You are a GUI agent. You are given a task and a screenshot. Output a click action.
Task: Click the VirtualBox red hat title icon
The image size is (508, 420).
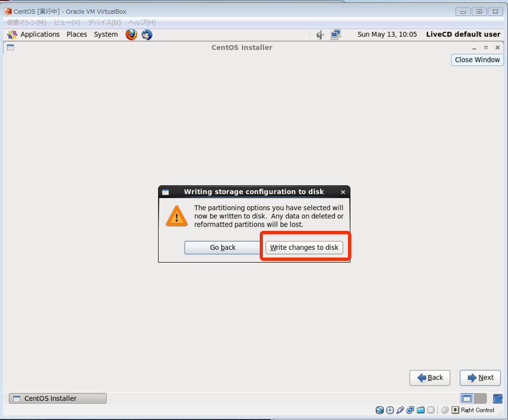tap(8, 11)
